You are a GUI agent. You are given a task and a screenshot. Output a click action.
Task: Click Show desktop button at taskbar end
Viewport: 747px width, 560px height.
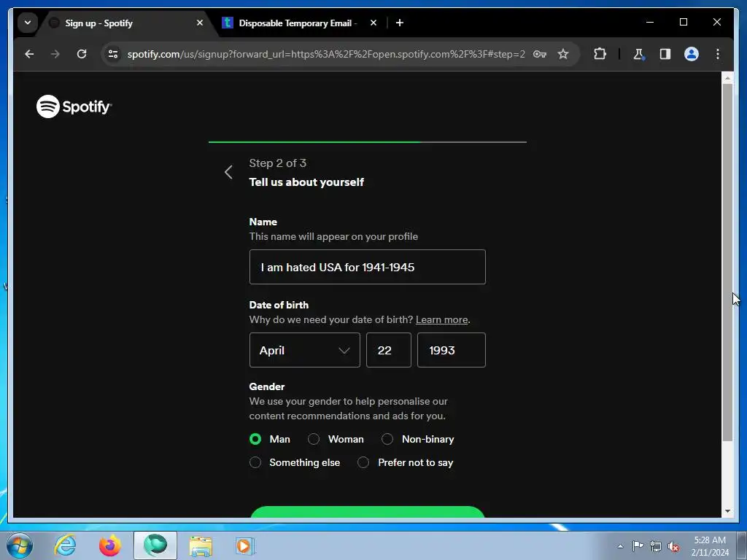[741, 545]
